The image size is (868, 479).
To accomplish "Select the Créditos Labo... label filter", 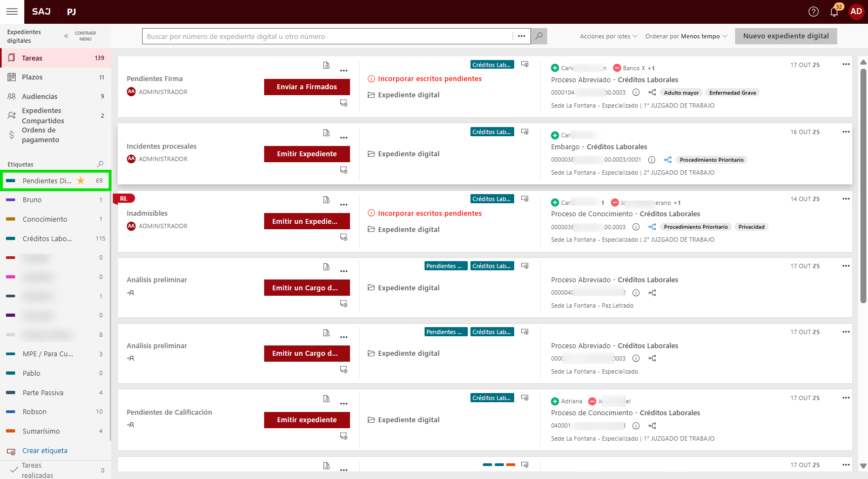I will pyautogui.click(x=47, y=238).
